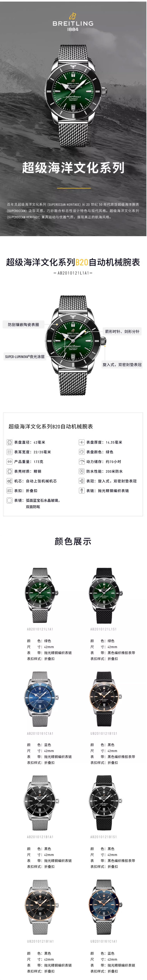Click the dial diameter icon (表盘直径)
The image size is (147, 980).
[9, 442]
